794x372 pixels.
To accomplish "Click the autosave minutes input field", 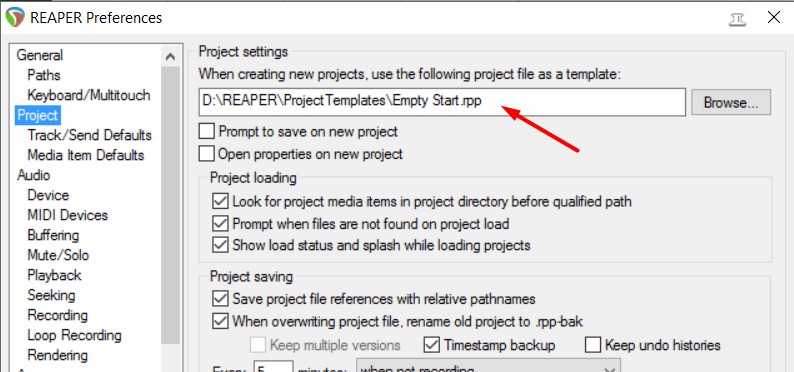I will 273,366.
